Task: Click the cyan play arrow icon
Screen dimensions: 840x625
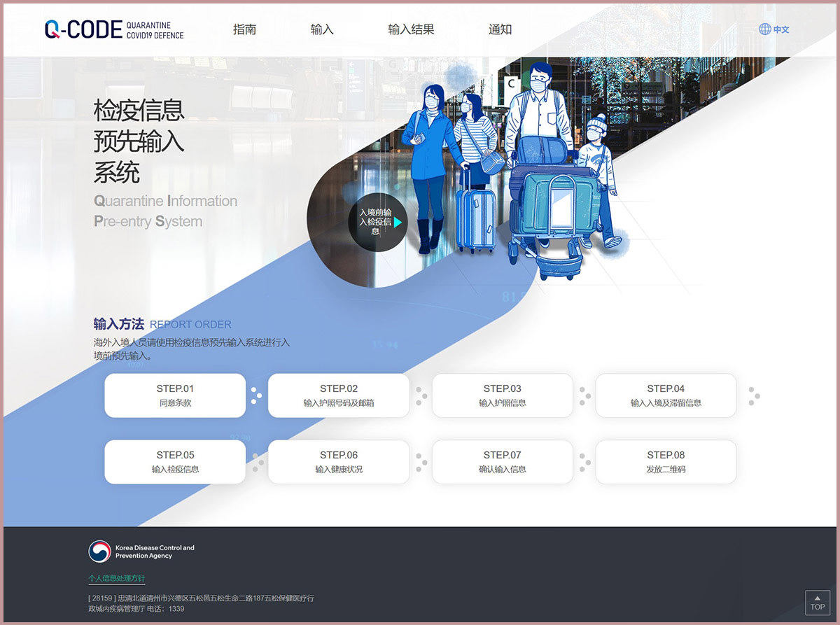Action: 398,222
